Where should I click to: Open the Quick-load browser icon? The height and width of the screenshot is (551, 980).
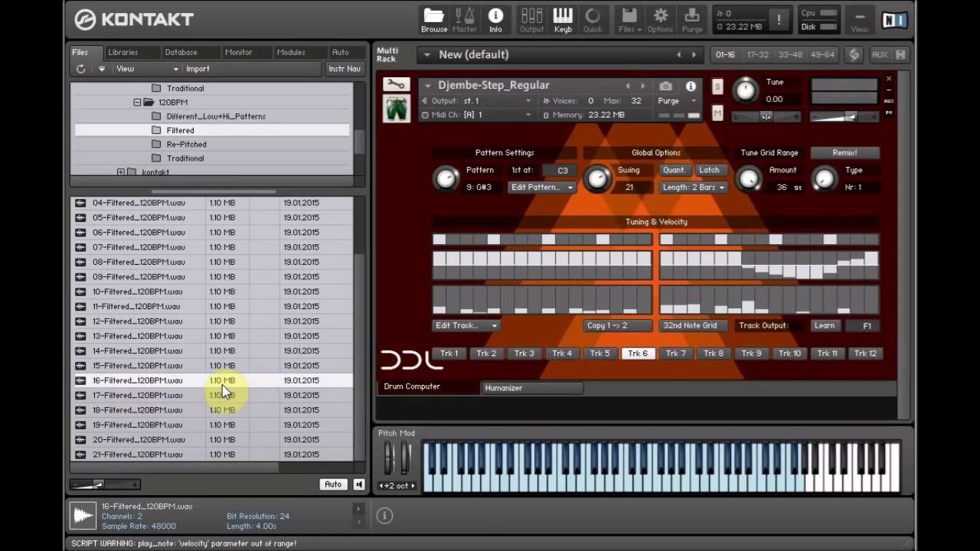(593, 19)
